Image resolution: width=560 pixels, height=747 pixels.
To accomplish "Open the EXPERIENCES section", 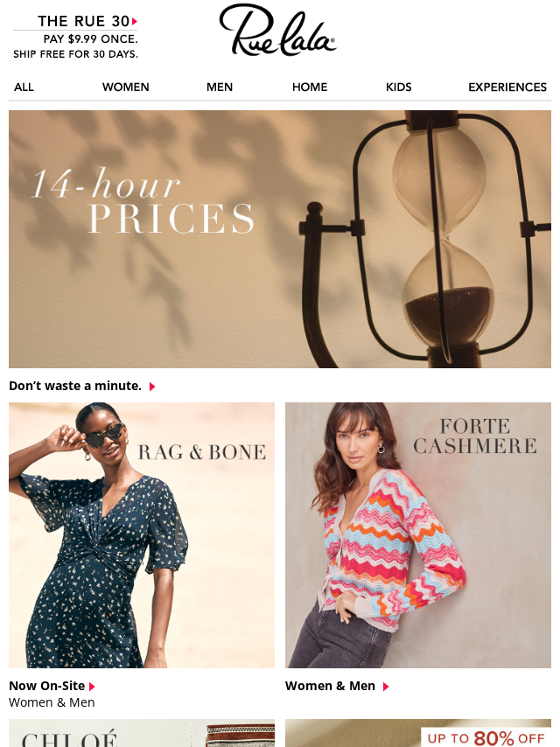I will [507, 87].
